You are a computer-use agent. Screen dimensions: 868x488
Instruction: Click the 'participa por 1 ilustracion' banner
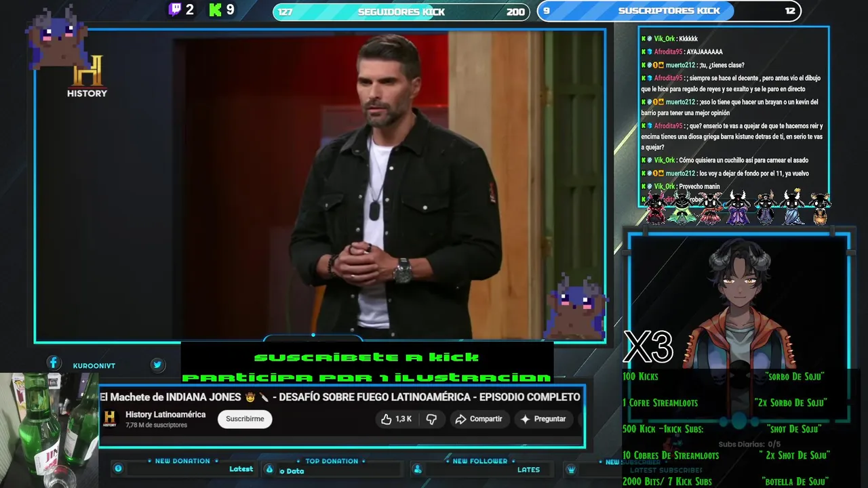click(x=367, y=378)
